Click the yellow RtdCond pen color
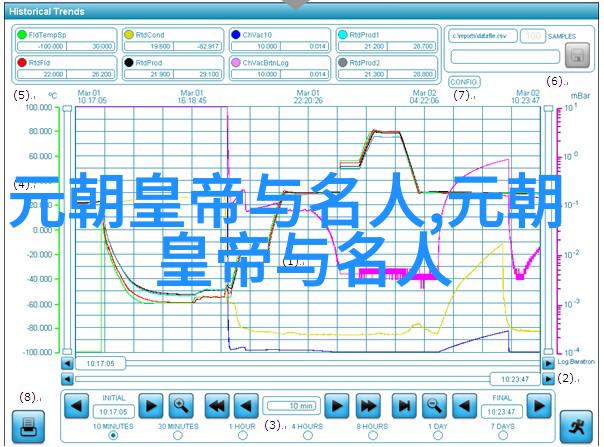Viewport: 604px width, 447px height. (x=129, y=35)
